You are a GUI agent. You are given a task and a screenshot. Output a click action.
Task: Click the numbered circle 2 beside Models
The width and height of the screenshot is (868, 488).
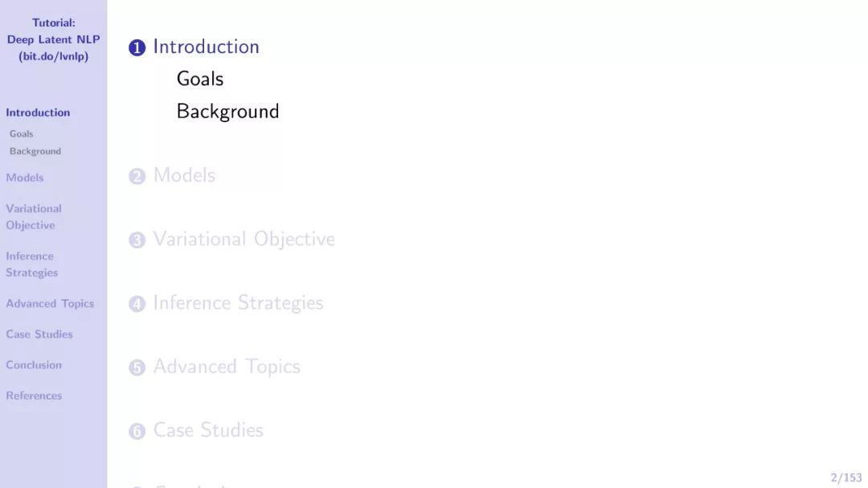point(137,176)
